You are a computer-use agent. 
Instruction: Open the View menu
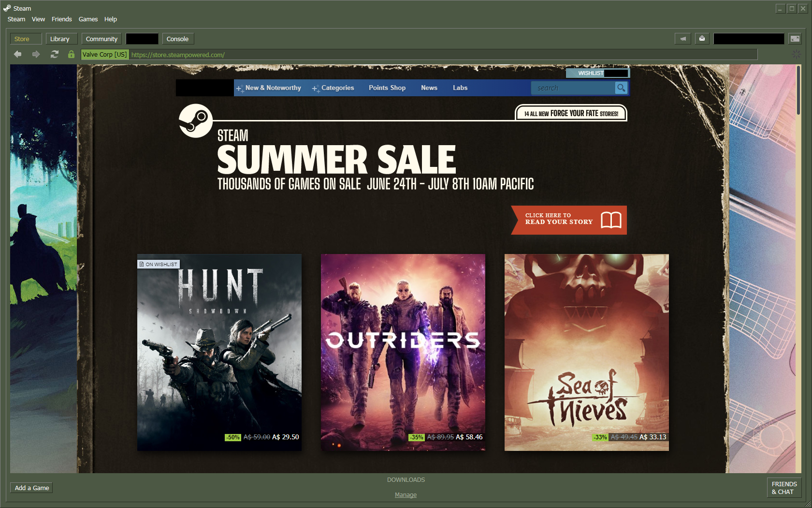coord(38,19)
